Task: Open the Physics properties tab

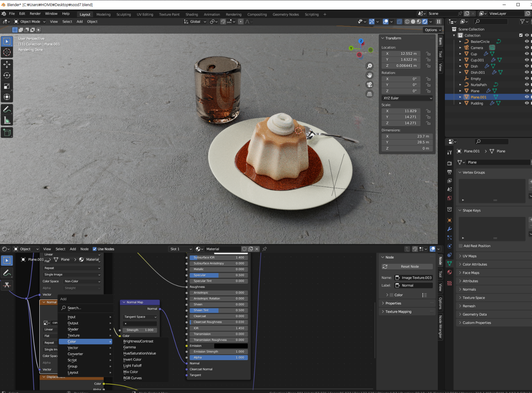Action: pos(449,246)
